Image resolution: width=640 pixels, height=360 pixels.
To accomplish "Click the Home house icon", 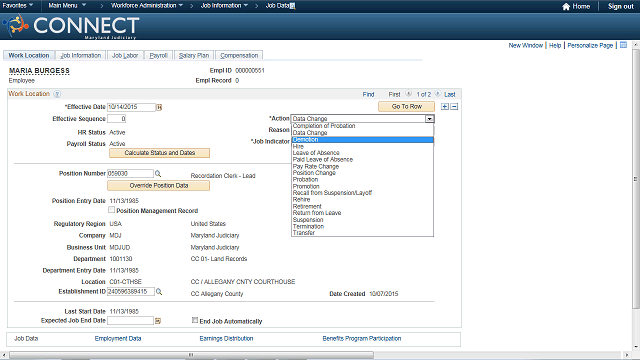I will tap(566, 6).
